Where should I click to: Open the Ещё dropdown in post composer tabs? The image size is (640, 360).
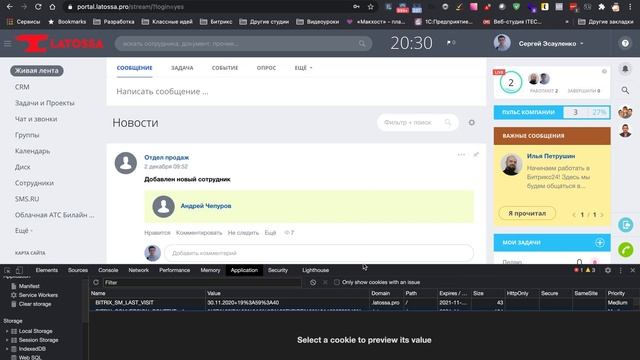pyautogui.click(x=303, y=68)
